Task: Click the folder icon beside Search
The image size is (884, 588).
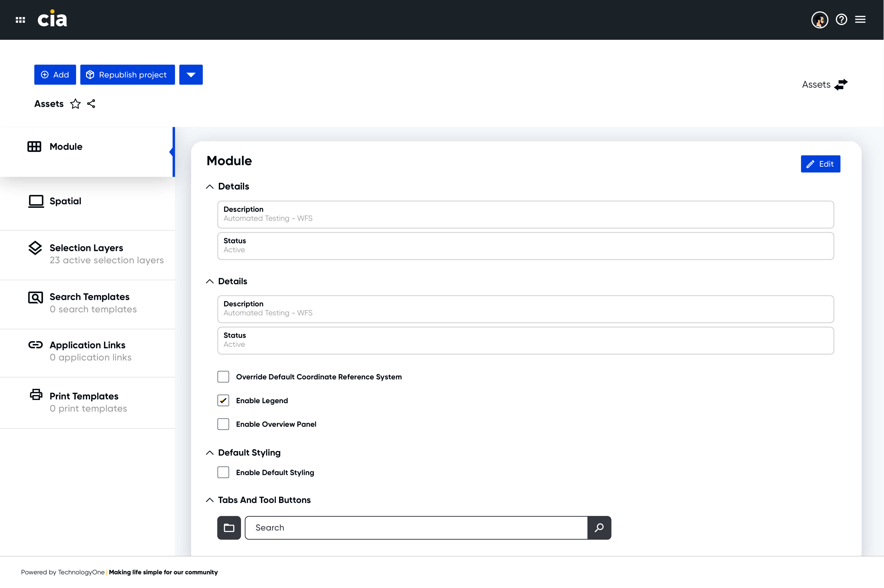Action: click(x=229, y=528)
